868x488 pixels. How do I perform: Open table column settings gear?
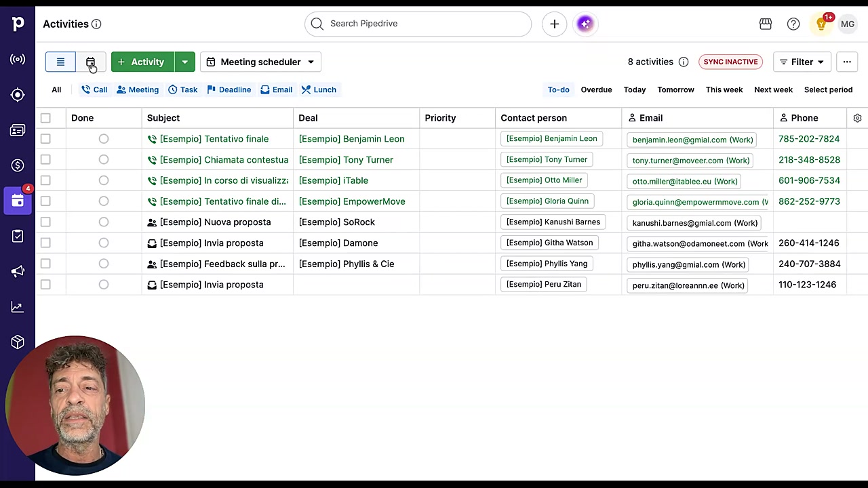click(x=857, y=118)
